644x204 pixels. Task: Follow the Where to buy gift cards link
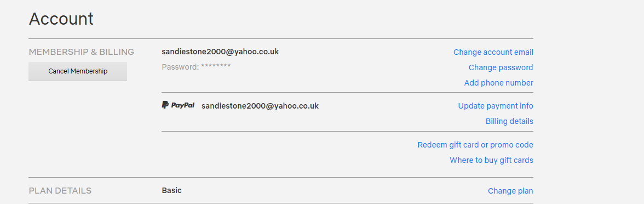pos(491,160)
